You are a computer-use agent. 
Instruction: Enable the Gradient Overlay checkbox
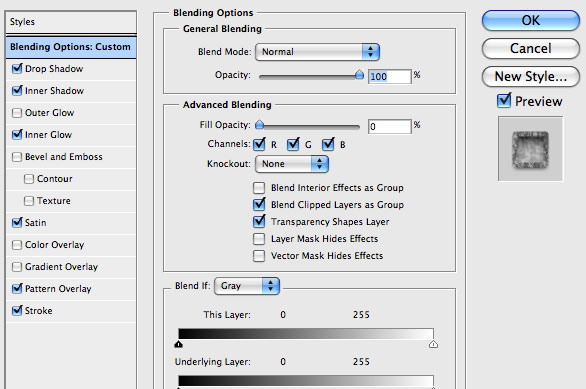17,267
